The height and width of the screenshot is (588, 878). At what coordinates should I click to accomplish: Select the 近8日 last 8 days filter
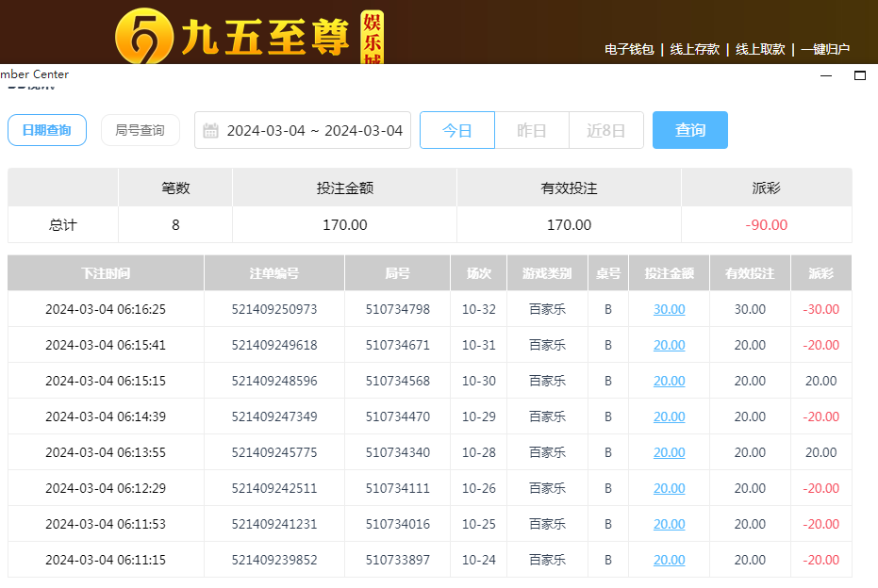click(606, 130)
